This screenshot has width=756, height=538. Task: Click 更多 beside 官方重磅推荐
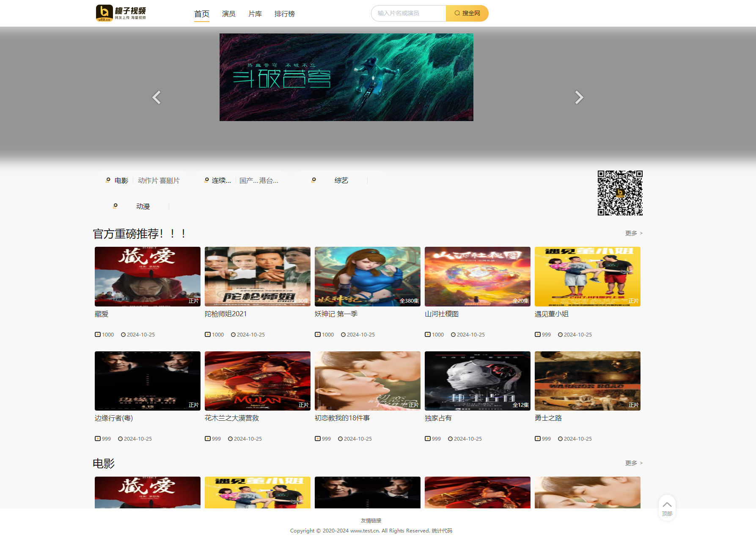pos(634,233)
